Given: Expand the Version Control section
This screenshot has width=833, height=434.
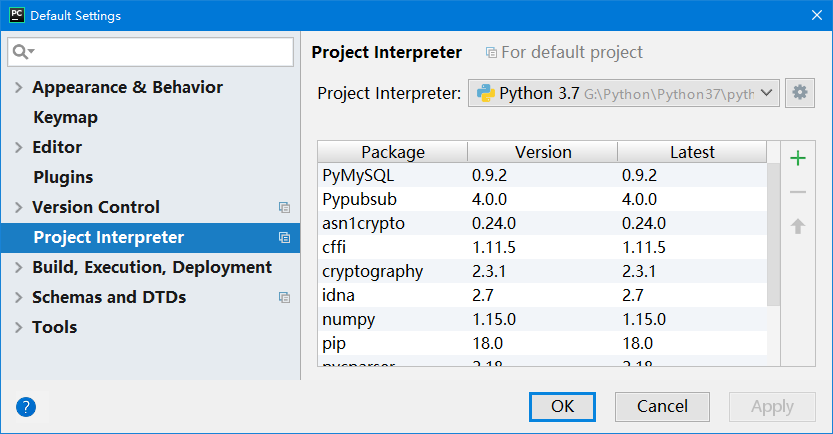Looking at the screenshot, I should (x=19, y=207).
